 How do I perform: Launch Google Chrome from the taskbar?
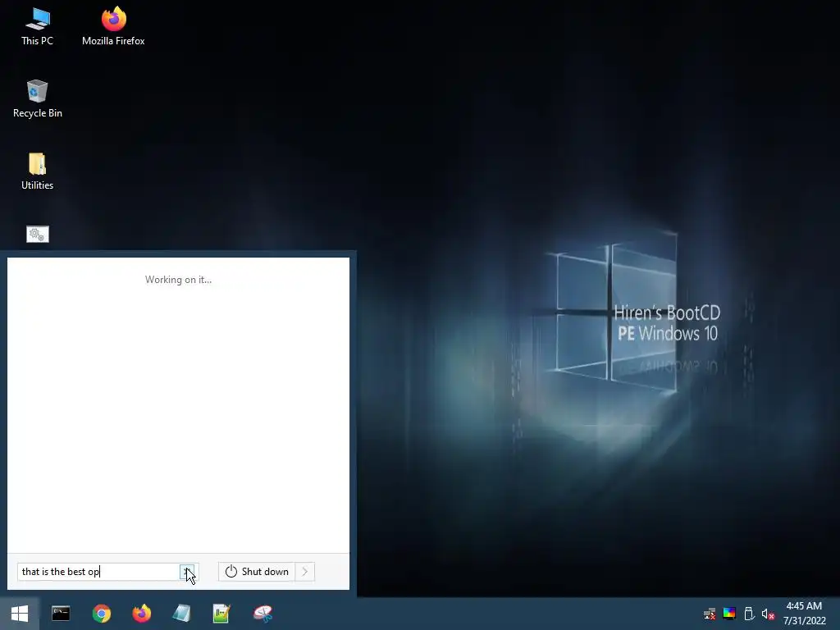pyautogui.click(x=101, y=614)
